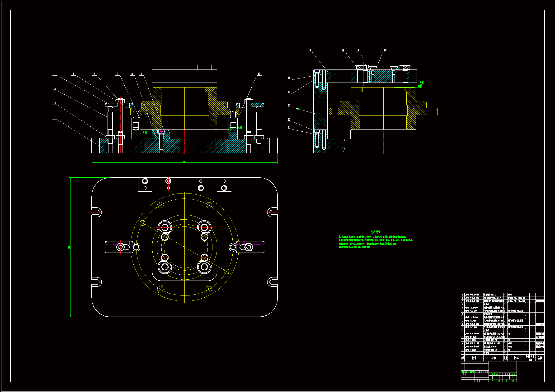Viewport: 555px width, 392px height.
Task: Select part callout number 4 label
Action: coord(55,74)
